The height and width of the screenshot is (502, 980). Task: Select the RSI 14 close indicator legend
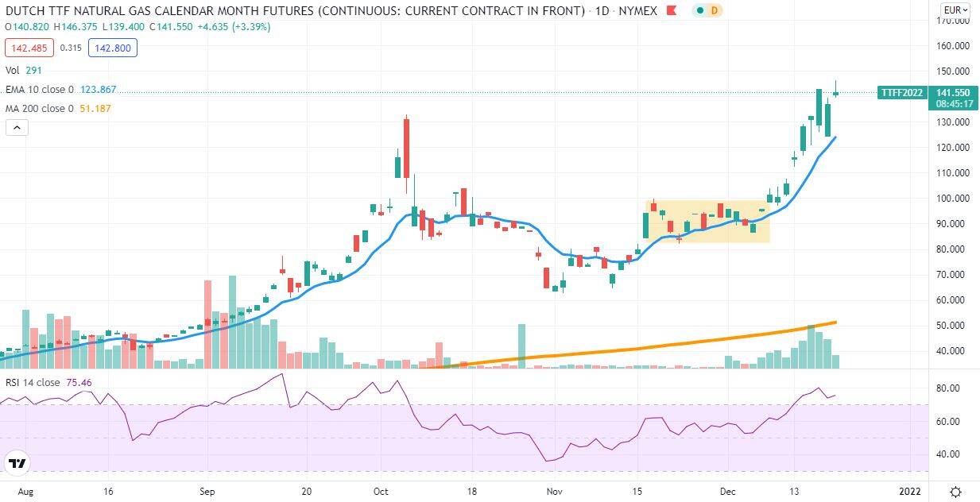coord(49,382)
